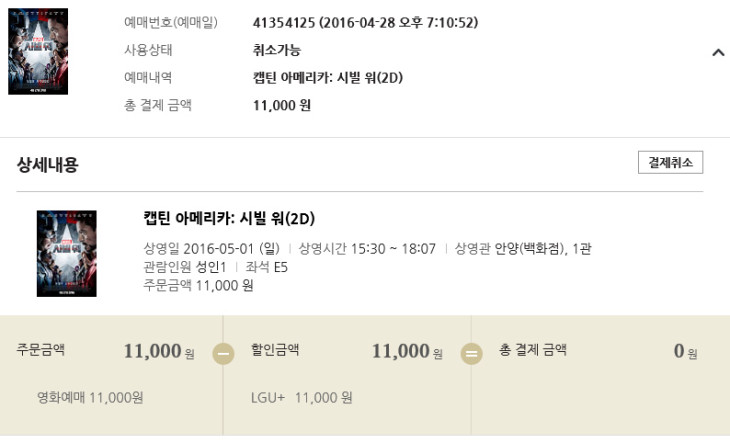Click the 주문금액 label in the summary bar
730x443 pixels.
coord(41,351)
